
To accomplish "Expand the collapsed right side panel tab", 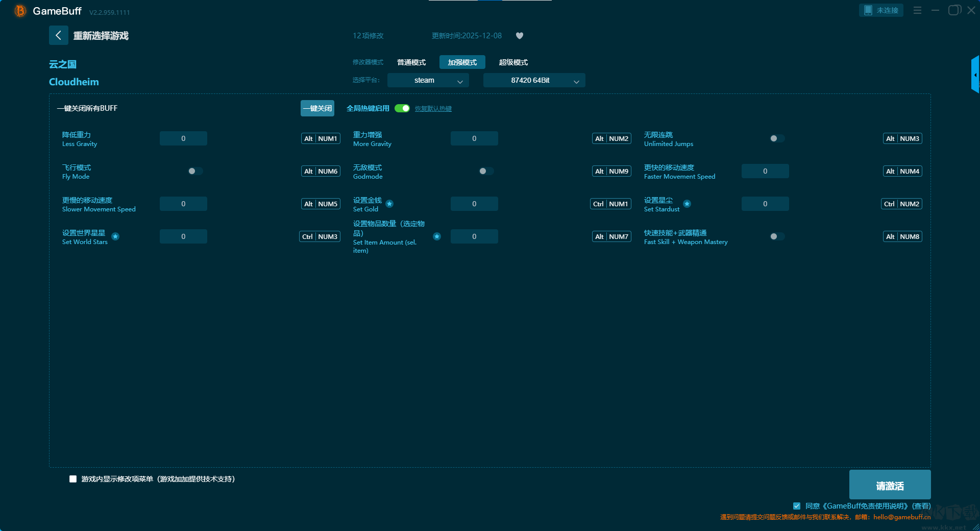I will click(x=975, y=75).
